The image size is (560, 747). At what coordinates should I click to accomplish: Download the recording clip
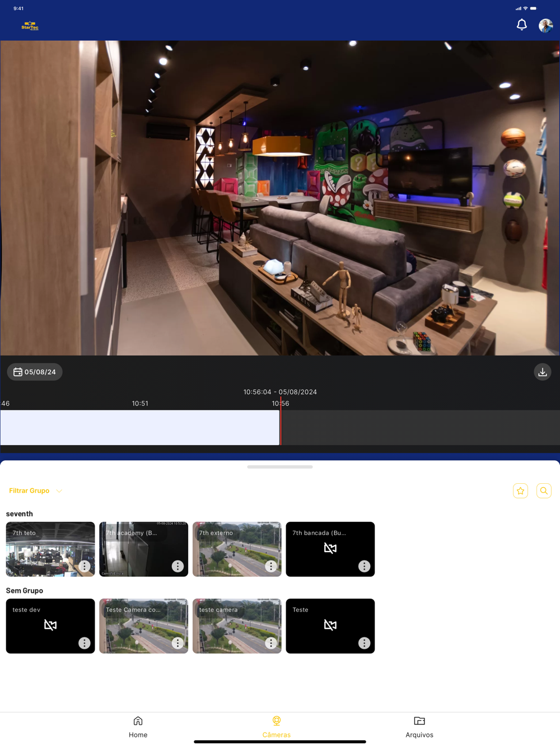coord(542,372)
